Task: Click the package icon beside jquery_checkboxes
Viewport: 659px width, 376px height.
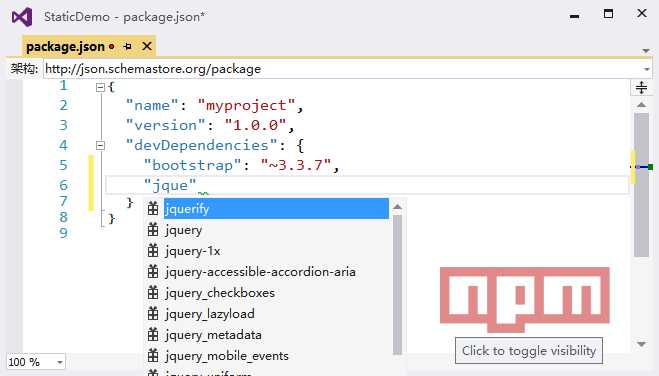Action: coord(153,292)
